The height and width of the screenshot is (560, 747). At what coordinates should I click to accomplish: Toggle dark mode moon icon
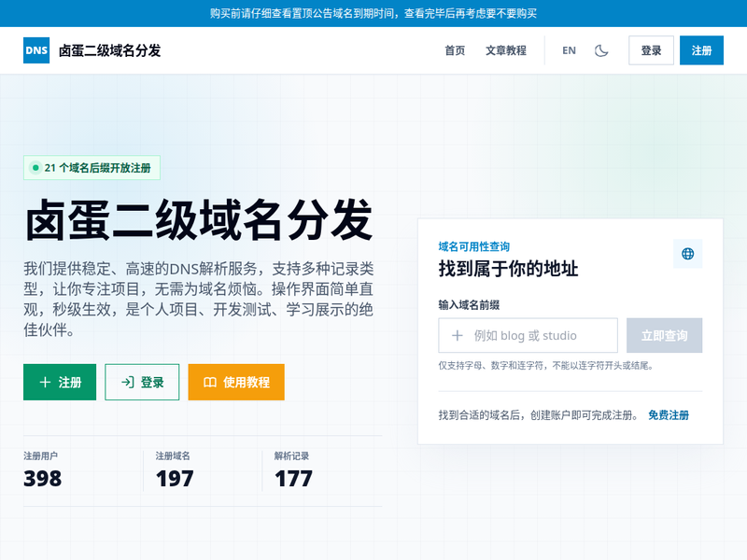point(601,50)
